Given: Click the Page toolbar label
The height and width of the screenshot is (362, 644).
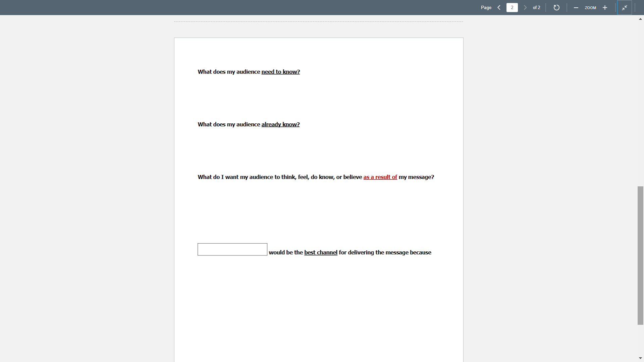Looking at the screenshot, I should (x=486, y=7).
